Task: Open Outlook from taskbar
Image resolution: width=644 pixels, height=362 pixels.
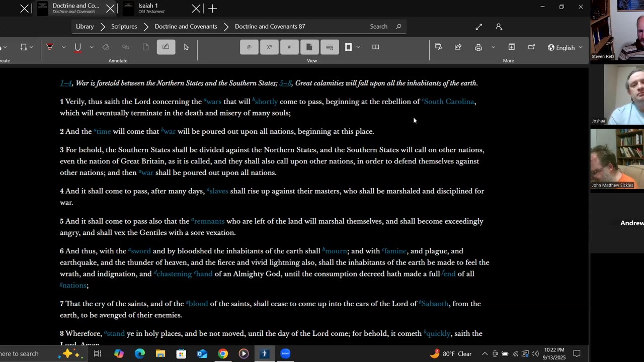Action: (202, 353)
